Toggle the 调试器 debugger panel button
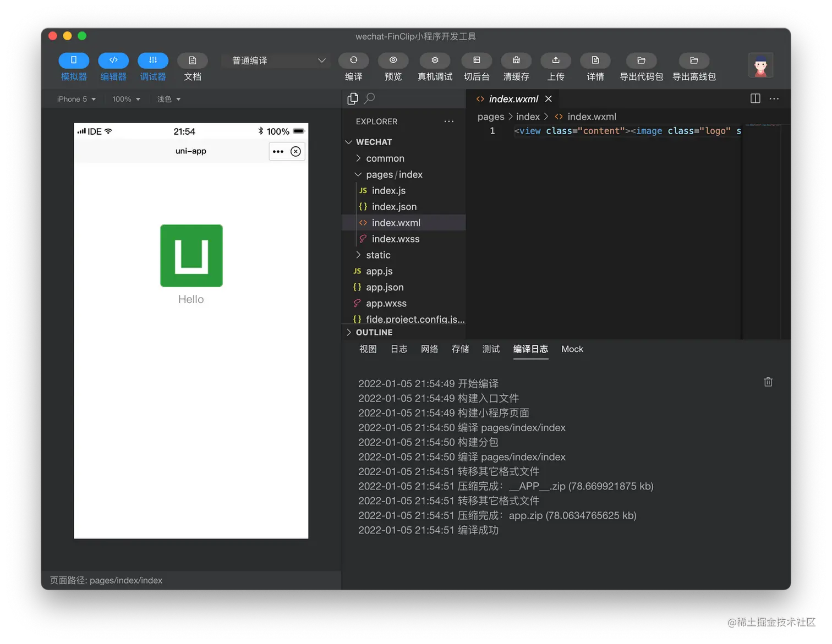 point(153,60)
